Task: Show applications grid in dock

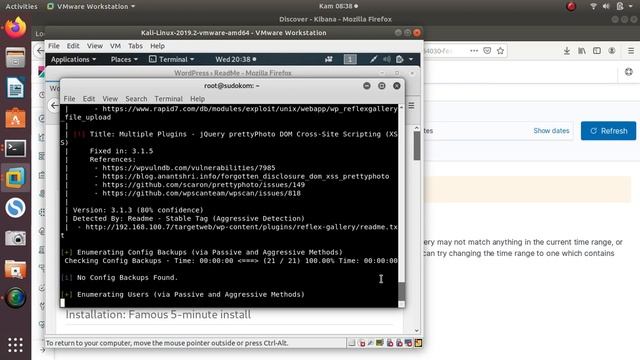Action: coord(15,345)
